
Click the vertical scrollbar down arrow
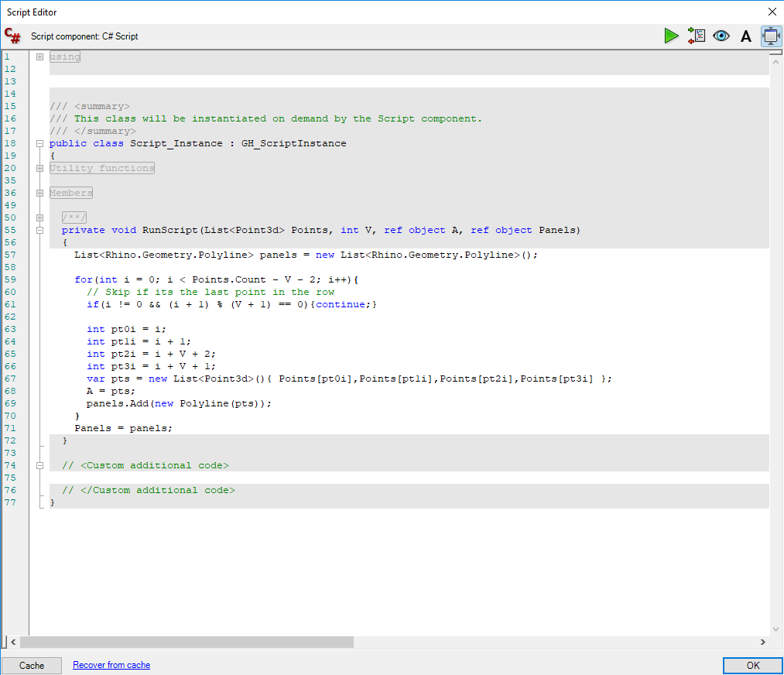point(776,629)
